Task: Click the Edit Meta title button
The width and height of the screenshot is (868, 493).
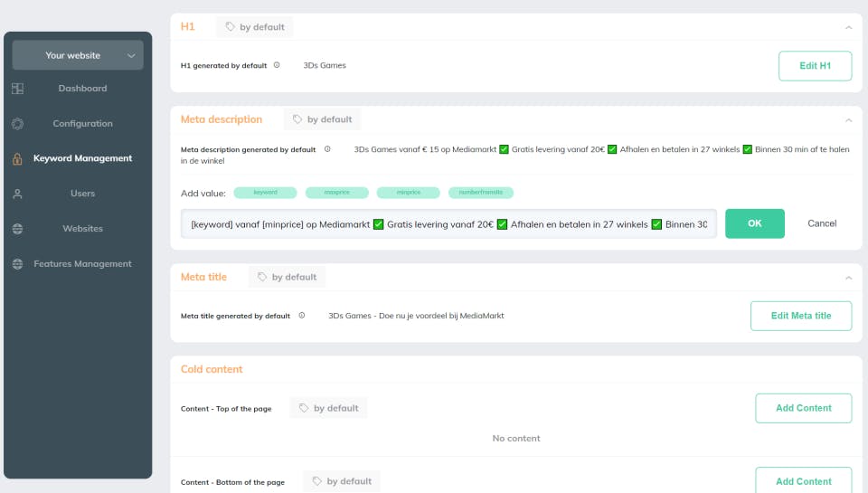Action: [801, 316]
